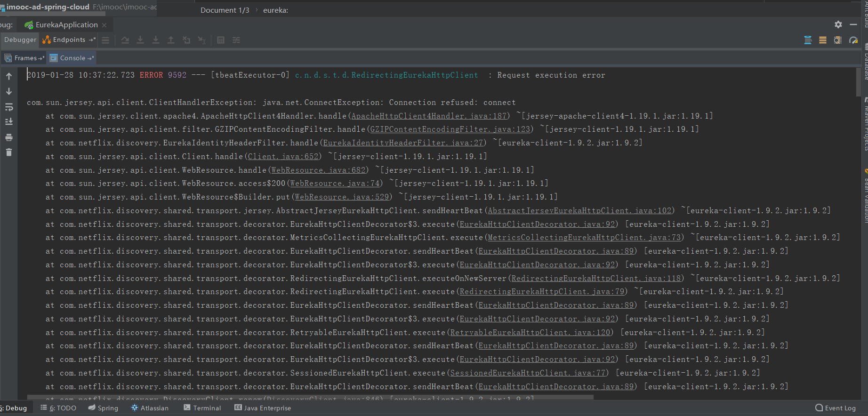Click the speedometer overhead icon
The width and height of the screenshot is (868, 416).
pyautogui.click(x=853, y=40)
